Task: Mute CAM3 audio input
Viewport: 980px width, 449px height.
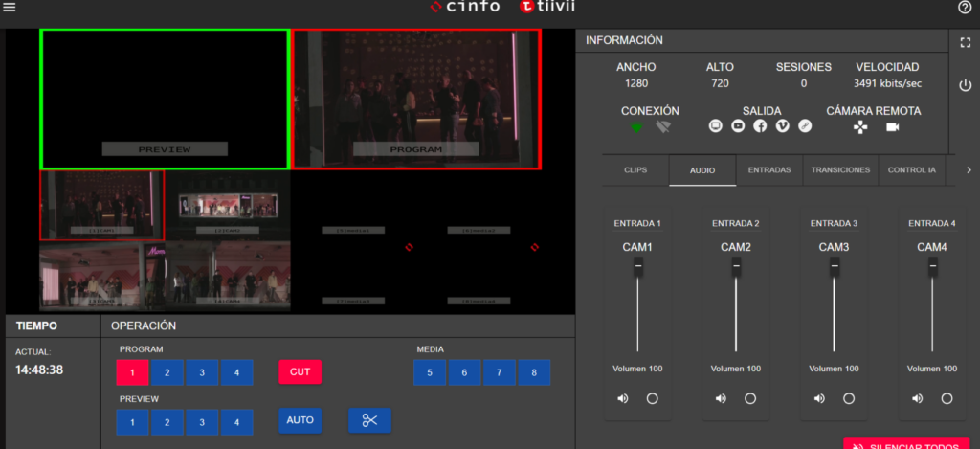Action: (x=819, y=398)
